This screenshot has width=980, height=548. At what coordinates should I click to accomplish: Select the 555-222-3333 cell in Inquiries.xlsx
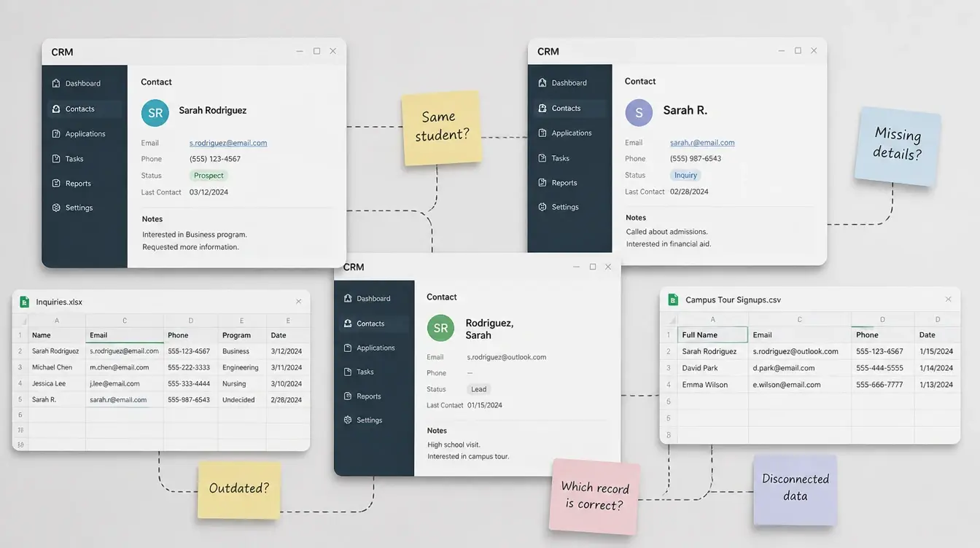190,367
